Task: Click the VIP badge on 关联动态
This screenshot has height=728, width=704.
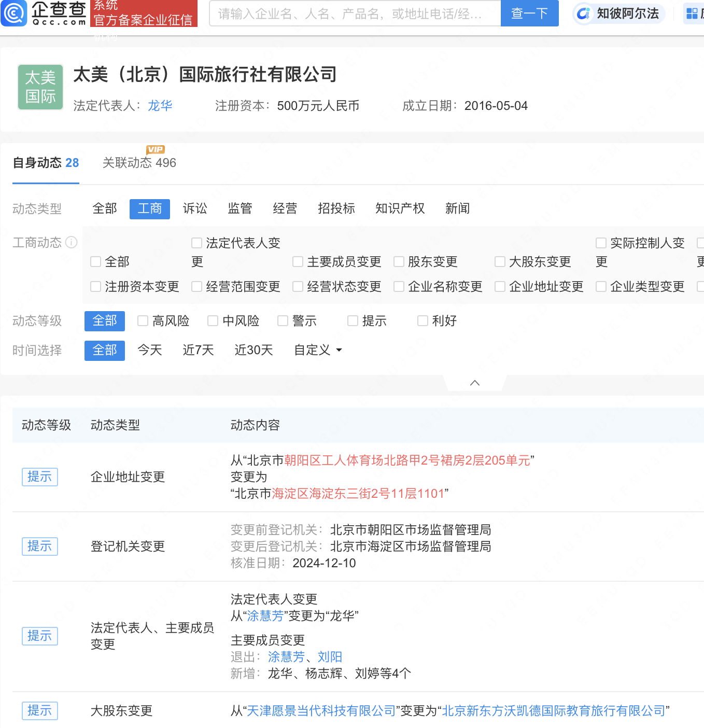Action: [156, 149]
